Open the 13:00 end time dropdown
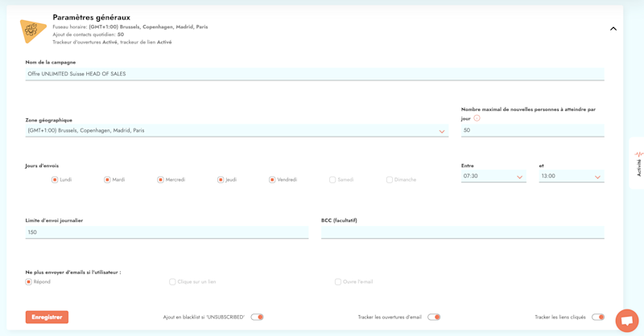 572,176
